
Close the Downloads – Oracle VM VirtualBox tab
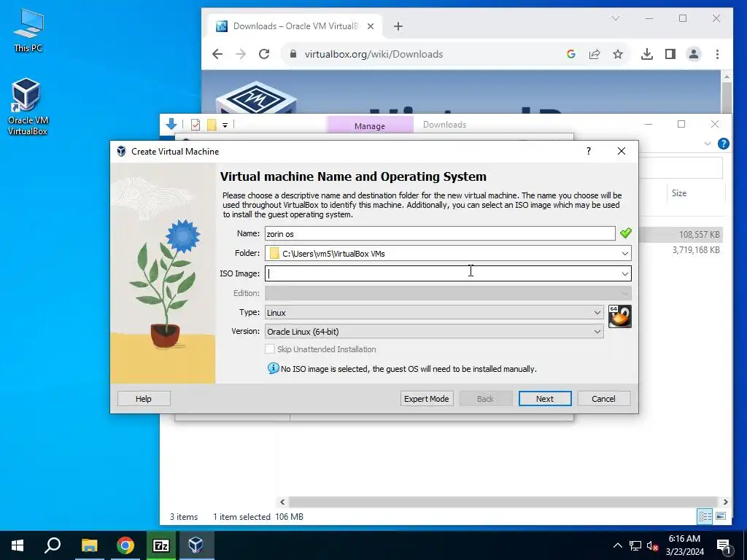tap(371, 26)
